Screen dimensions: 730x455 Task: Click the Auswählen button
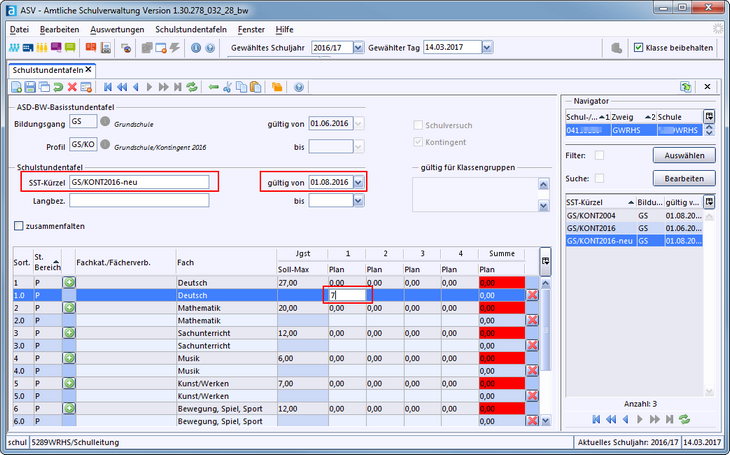pyautogui.click(x=684, y=156)
